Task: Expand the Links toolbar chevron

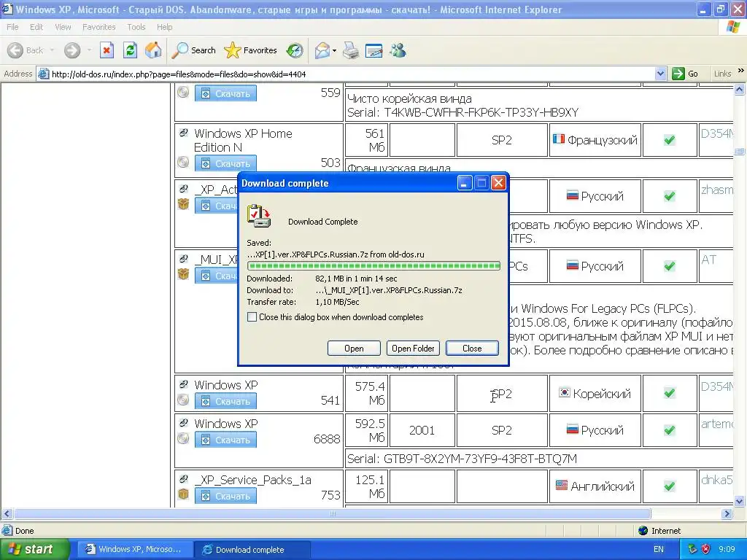Action: click(x=741, y=71)
